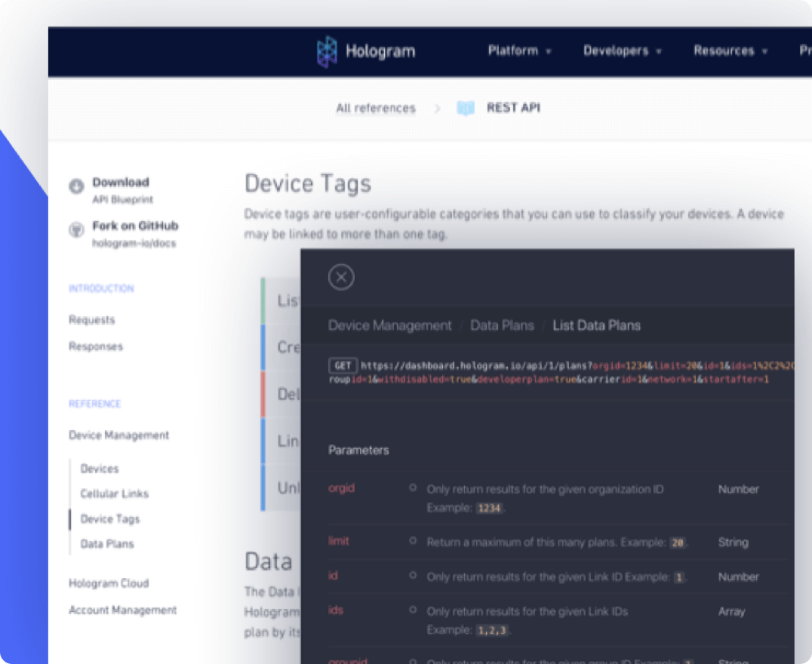The height and width of the screenshot is (664, 812).
Task: Click the Array type for ids
Action: (x=731, y=612)
